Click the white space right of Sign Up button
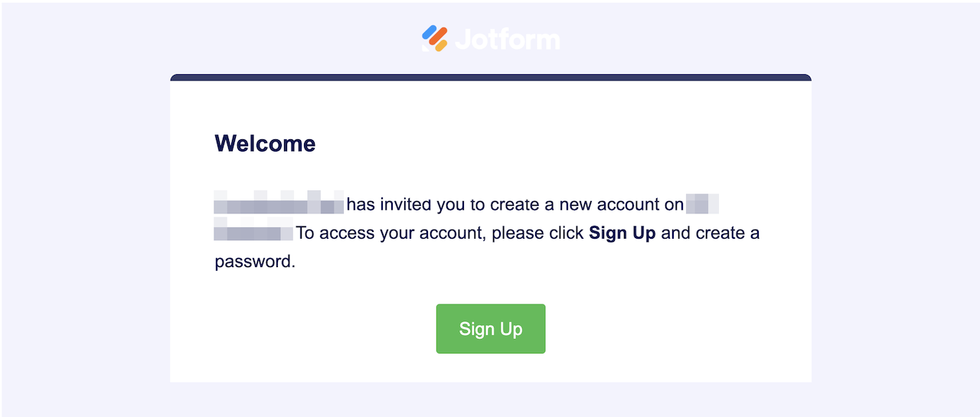The width and height of the screenshot is (980, 417). point(674,329)
